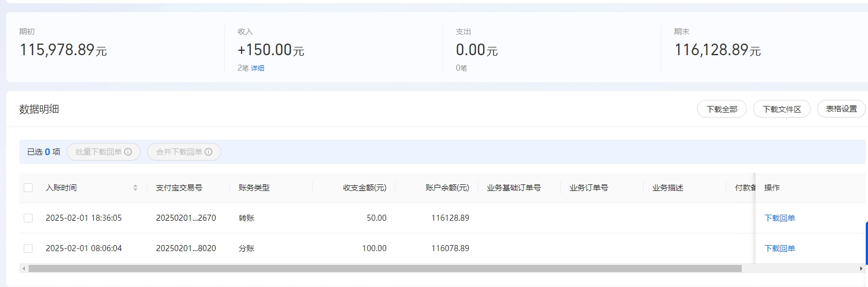Click the 下载文件区 button
The width and height of the screenshot is (868, 287).
pos(781,109)
